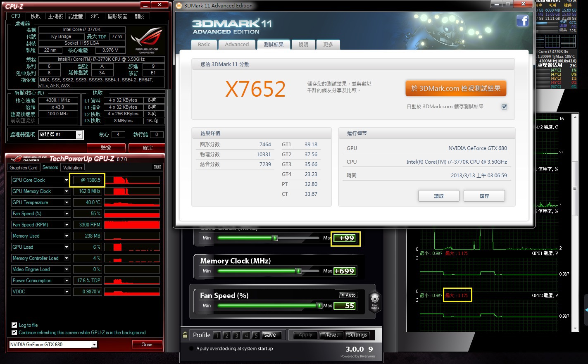The width and height of the screenshot is (588, 364).
Task: Open 關於 tab in CPU-Z
Action: point(140,17)
